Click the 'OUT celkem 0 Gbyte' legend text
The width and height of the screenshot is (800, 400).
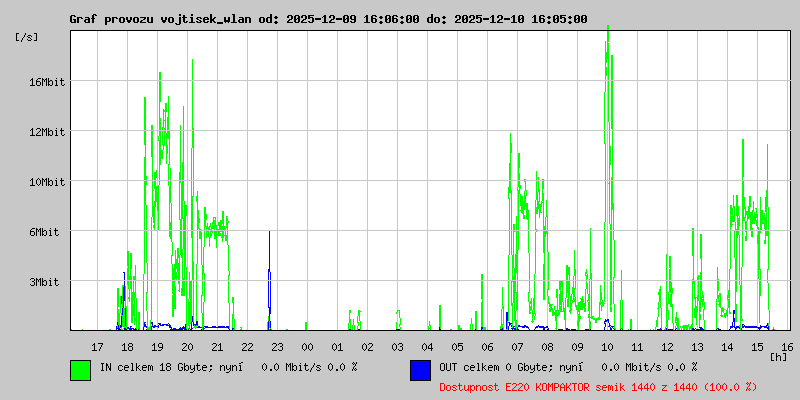point(497,367)
